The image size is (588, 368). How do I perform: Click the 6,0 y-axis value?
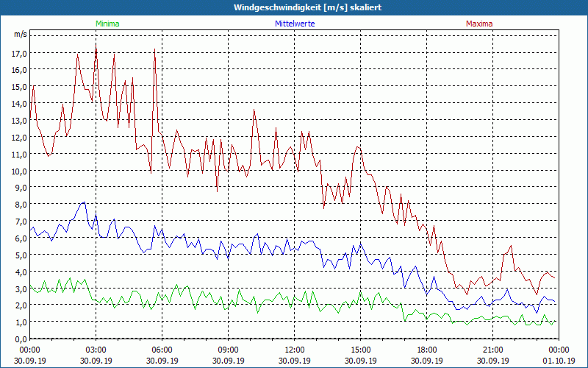tap(21, 238)
